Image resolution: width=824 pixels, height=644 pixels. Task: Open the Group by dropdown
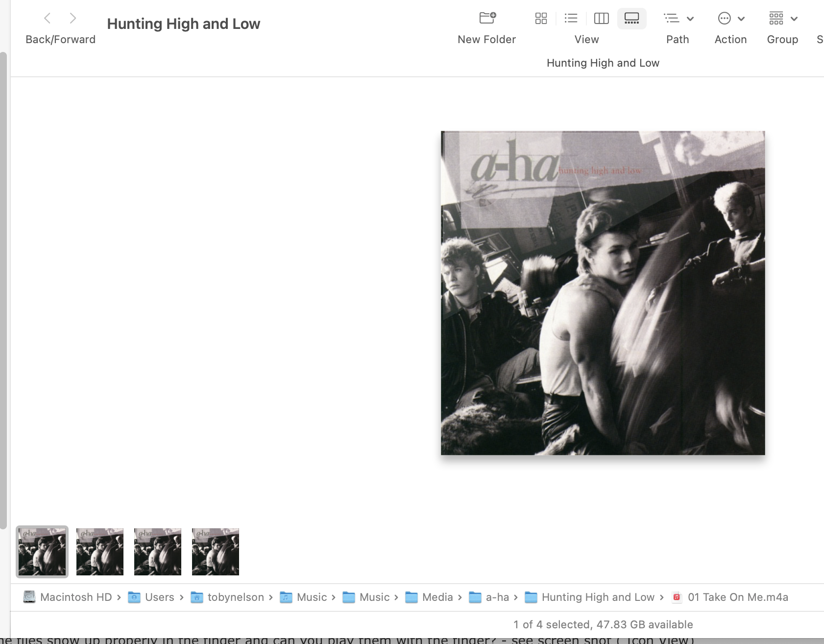tap(783, 19)
